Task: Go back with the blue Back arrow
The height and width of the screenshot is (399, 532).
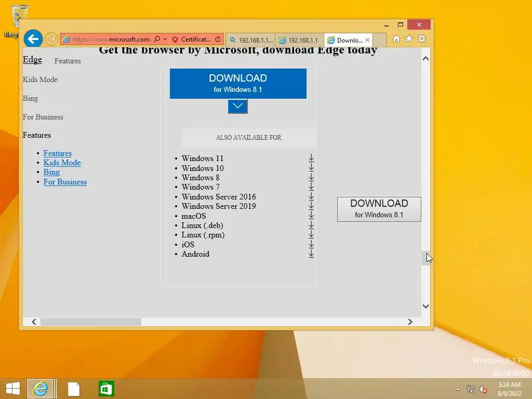Action: pos(33,39)
